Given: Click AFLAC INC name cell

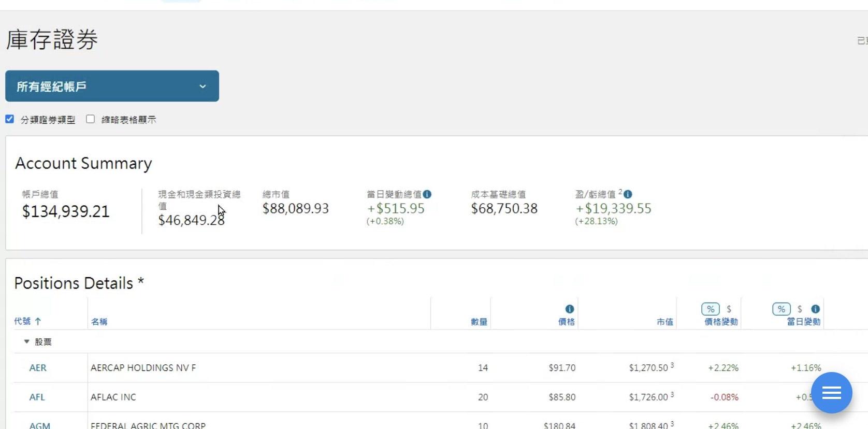Looking at the screenshot, I should (x=113, y=397).
